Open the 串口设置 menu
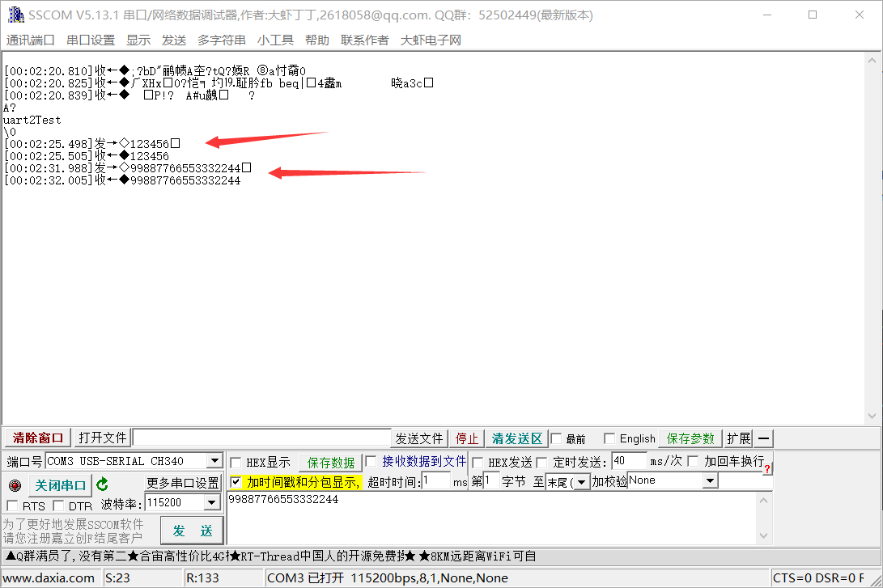 pyautogui.click(x=90, y=40)
